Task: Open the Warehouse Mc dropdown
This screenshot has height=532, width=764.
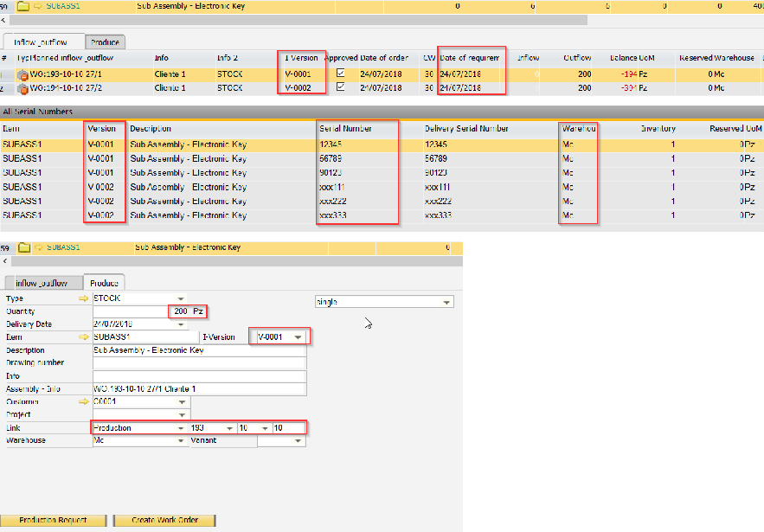Action: 181,440
